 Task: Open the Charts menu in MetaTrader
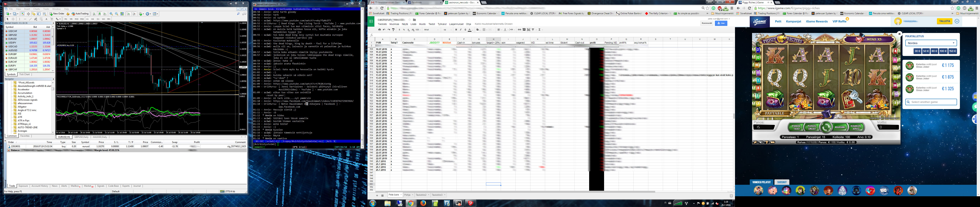37,9
